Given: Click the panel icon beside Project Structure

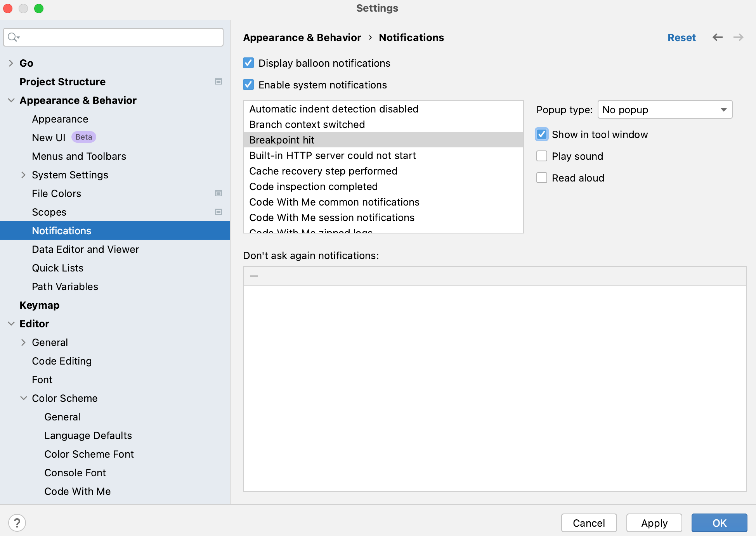Looking at the screenshot, I should point(218,81).
